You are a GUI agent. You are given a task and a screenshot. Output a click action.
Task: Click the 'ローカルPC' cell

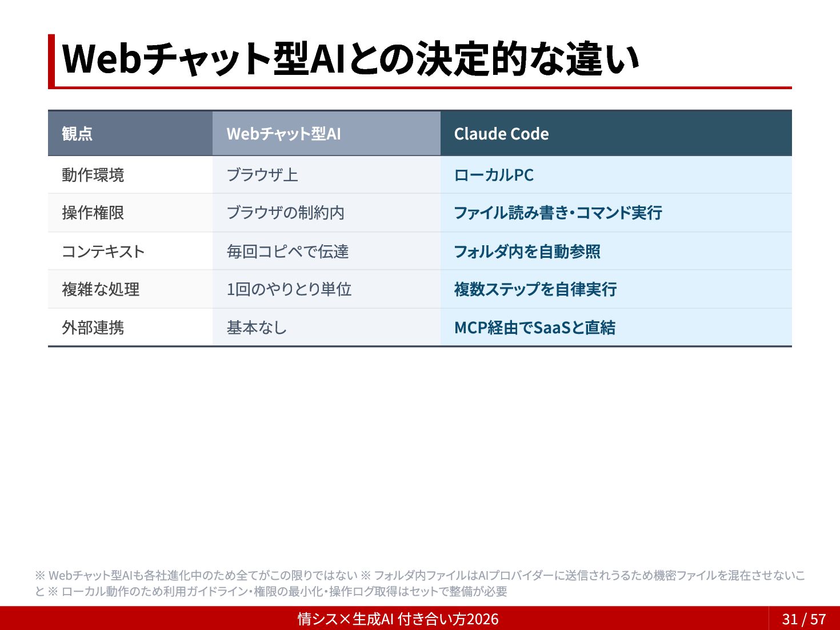coord(616,175)
